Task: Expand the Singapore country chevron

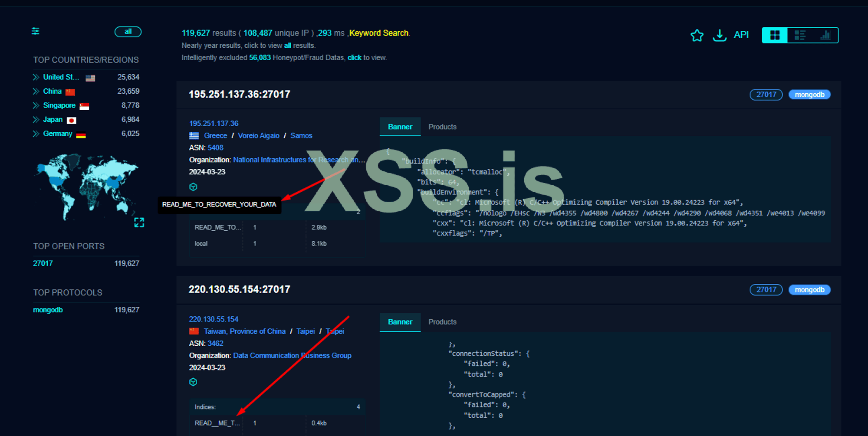Action: point(36,105)
